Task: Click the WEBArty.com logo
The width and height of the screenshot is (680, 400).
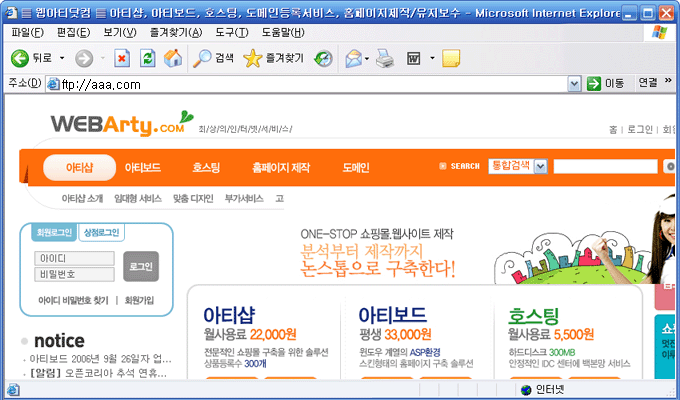Action: [117, 124]
